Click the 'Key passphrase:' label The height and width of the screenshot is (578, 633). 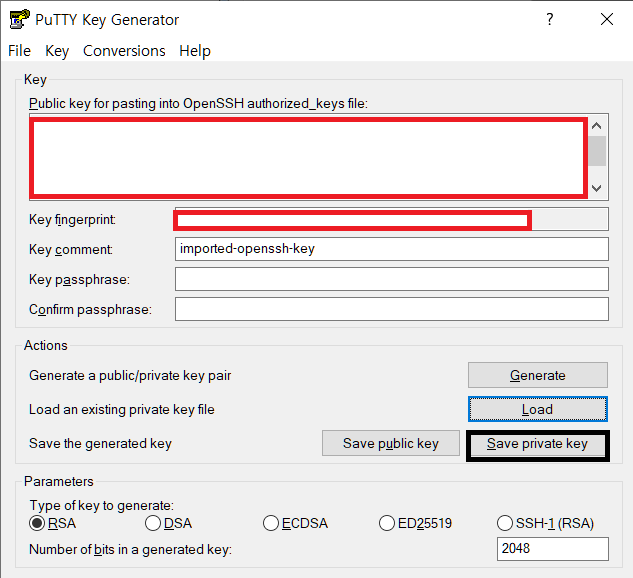79,279
